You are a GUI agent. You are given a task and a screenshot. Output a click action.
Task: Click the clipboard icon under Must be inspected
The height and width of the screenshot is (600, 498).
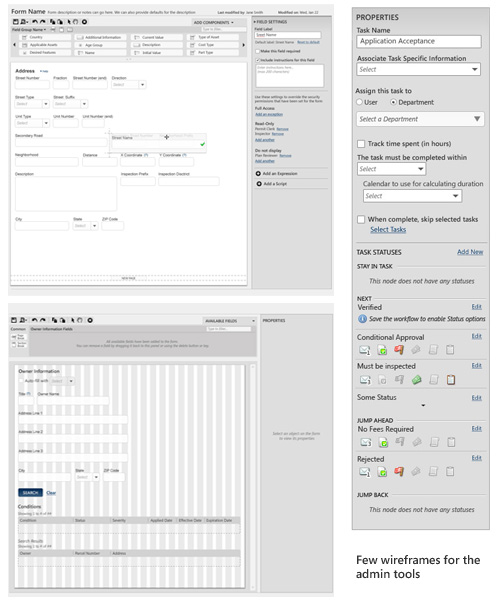coord(451,380)
